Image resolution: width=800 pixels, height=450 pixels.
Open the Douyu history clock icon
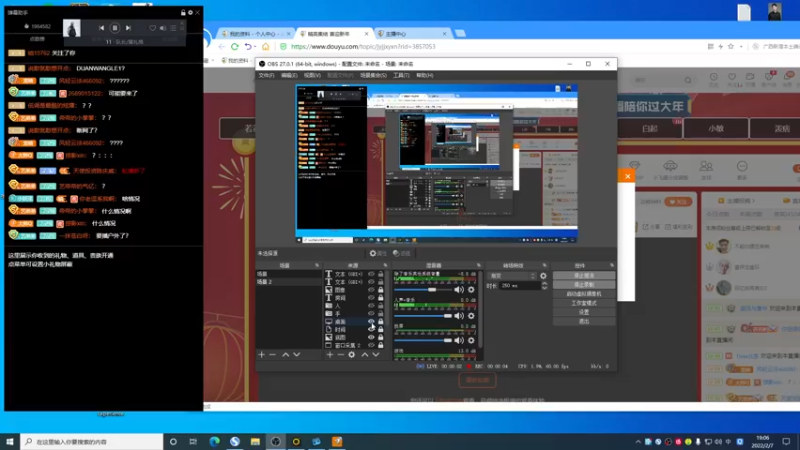coord(713,78)
